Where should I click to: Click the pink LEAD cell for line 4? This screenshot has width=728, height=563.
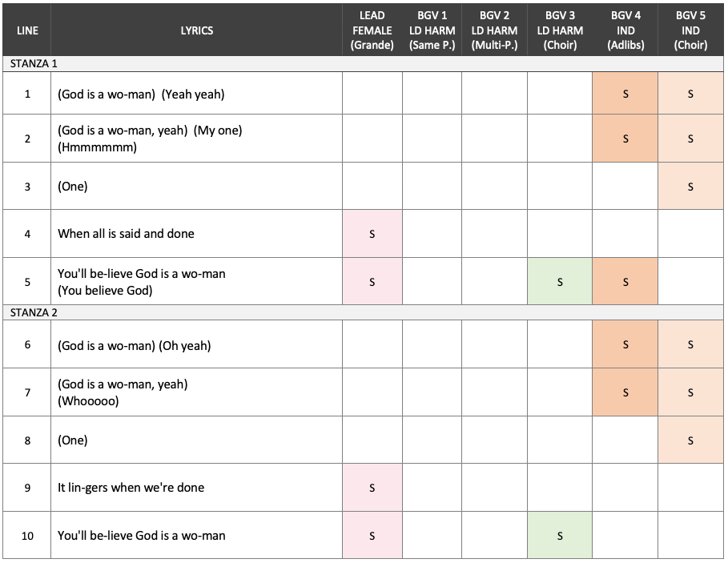click(x=372, y=234)
